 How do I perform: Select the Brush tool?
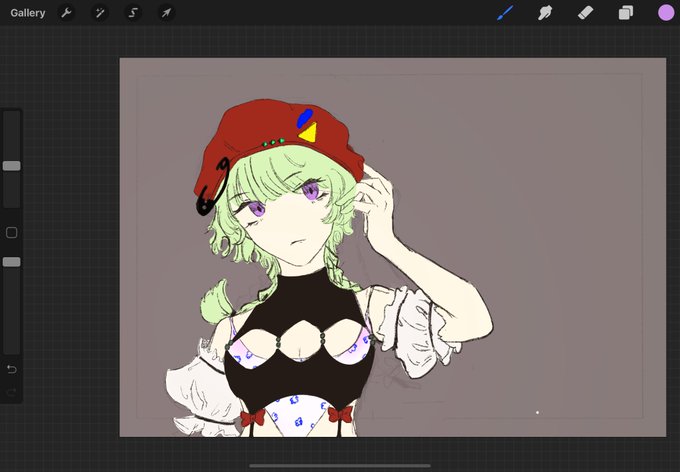[x=505, y=13]
